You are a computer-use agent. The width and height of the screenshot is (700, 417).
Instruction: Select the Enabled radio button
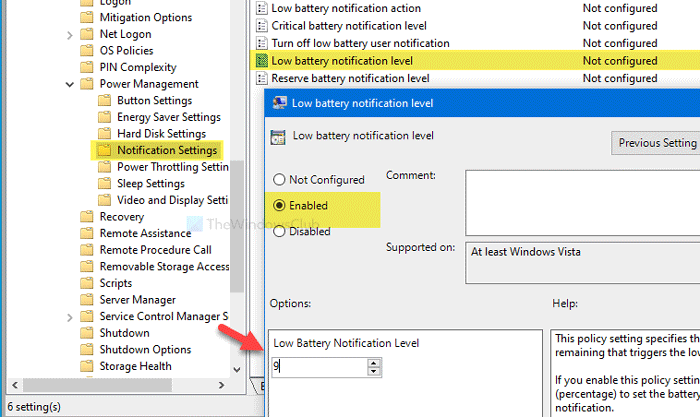[x=279, y=205]
